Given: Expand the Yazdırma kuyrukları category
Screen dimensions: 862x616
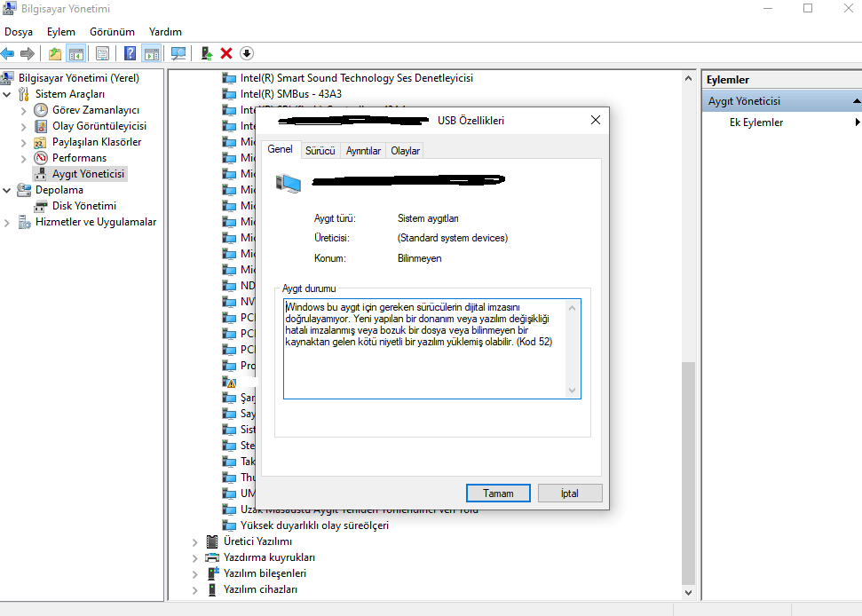Looking at the screenshot, I should [x=194, y=557].
